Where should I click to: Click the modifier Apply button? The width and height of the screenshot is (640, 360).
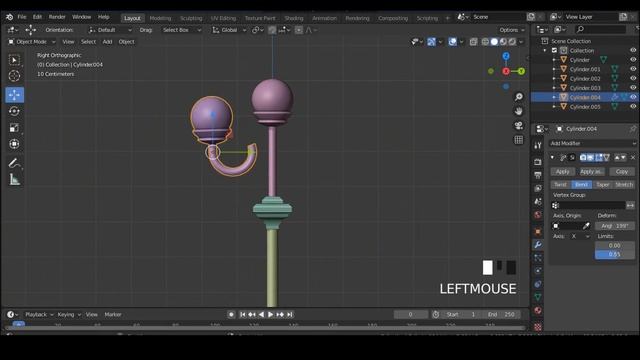click(x=562, y=171)
